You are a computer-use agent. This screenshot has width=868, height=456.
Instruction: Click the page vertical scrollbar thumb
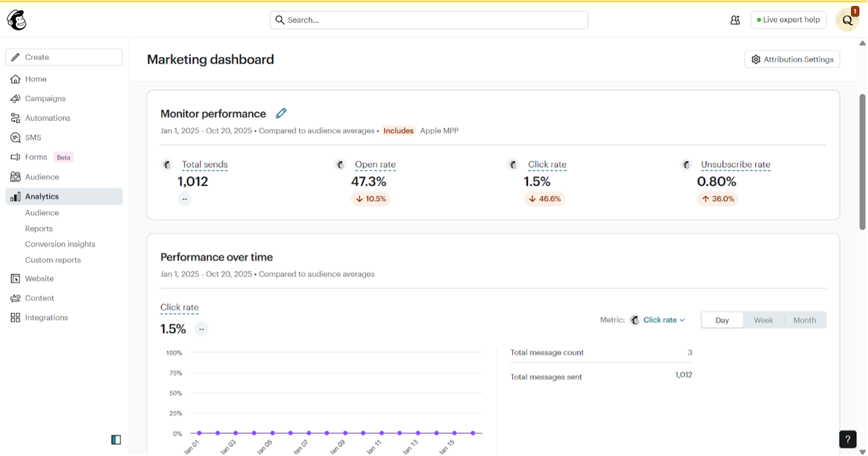tap(863, 162)
